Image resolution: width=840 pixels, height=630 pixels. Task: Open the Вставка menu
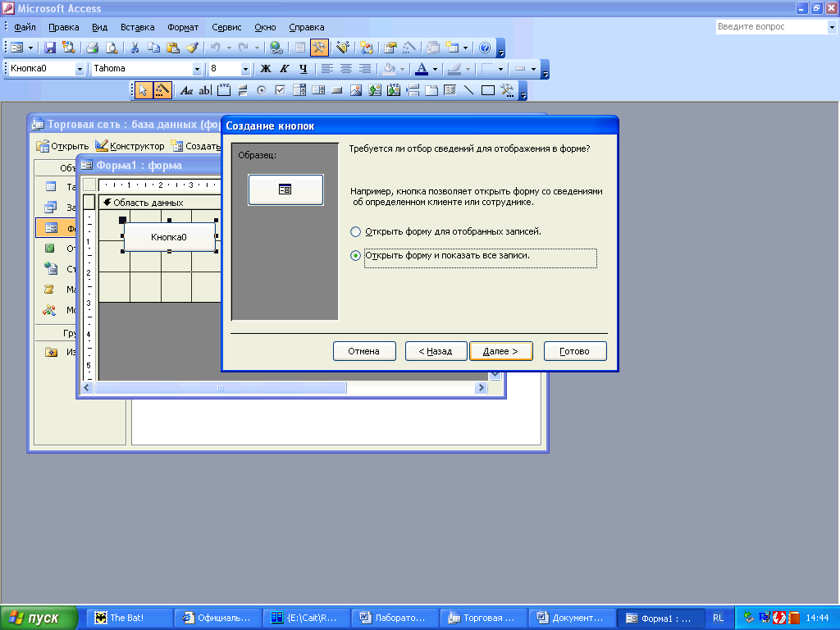pos(137,27)
